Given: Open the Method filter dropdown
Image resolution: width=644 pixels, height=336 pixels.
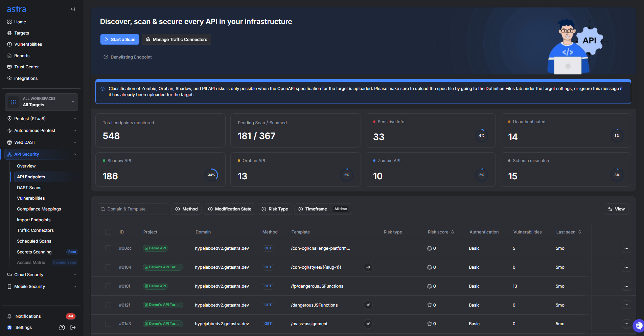Looking at the screenshot, I should (187, 209).
